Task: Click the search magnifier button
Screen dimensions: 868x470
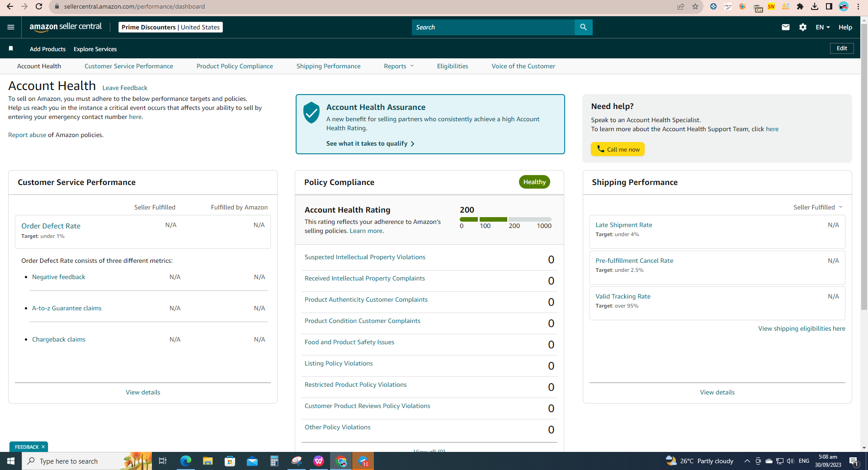Action: [x=583, y=27]
